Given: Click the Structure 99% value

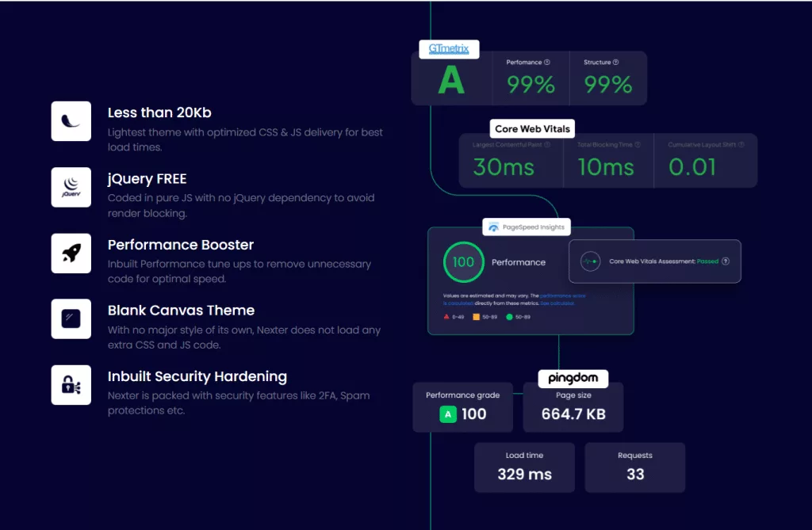Looking at the screenshot, I should [608, 84].
